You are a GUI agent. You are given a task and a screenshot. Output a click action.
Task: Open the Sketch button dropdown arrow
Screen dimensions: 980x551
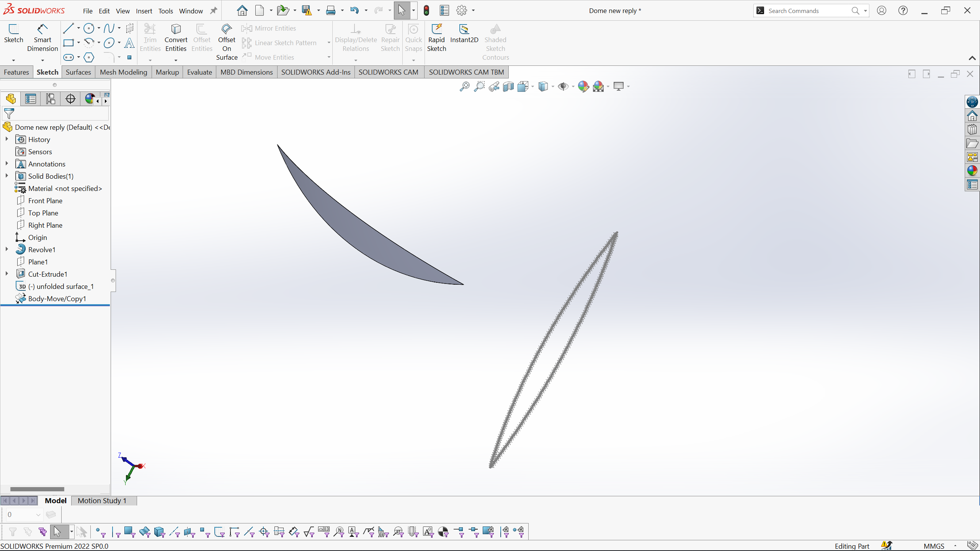point(13,60)
